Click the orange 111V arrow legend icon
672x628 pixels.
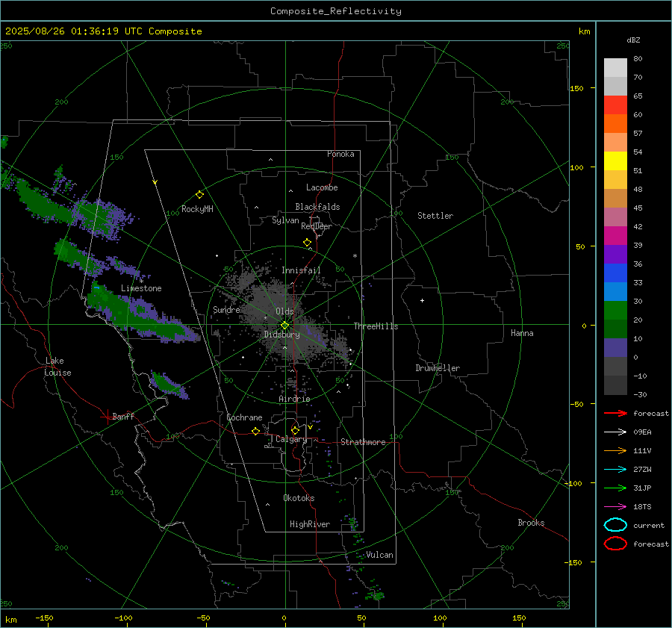615,450
